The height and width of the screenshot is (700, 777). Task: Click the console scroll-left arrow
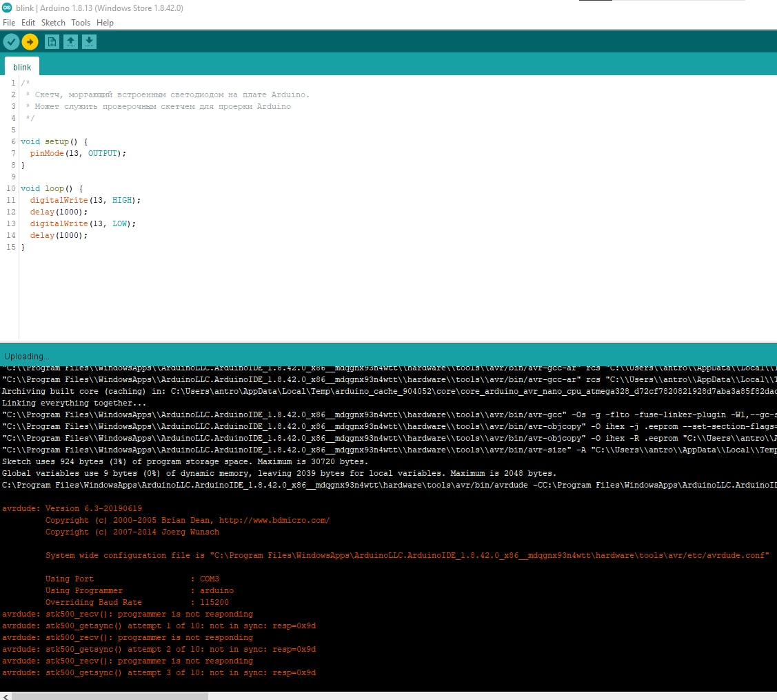[6, 696]
